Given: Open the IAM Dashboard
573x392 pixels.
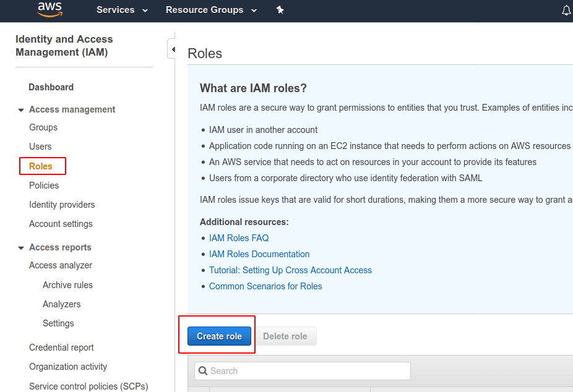Looking at the screenshot, I should coord(51,87).
